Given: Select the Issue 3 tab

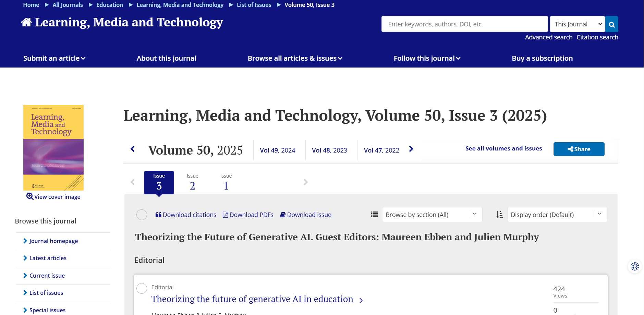Looking at the screenshot, I should 159,182.
